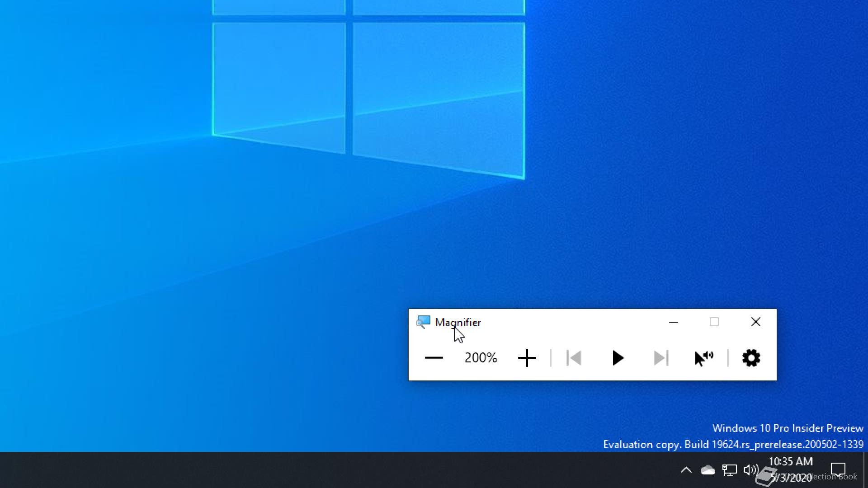Minimize the Magnifier window
Viewport: 868px width, 488px height.
673,322
